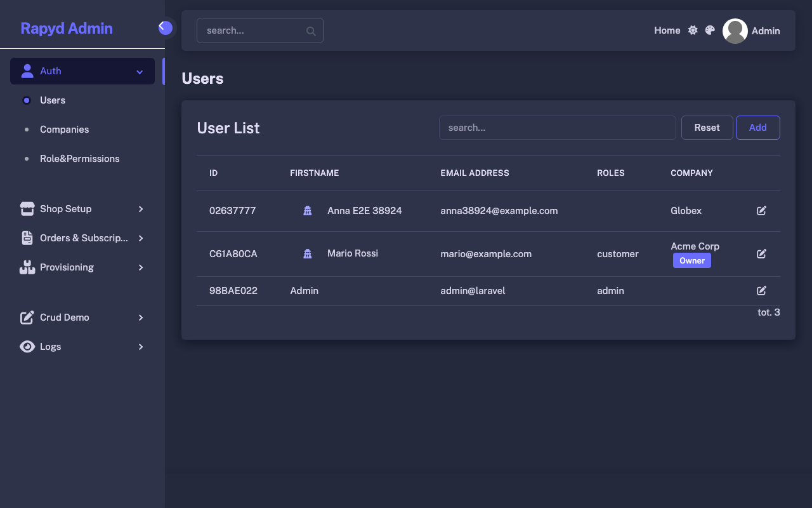Click the Owner badge for Acme Corp
The height and width of the screenshot is (508, 812).
point(692,261)
